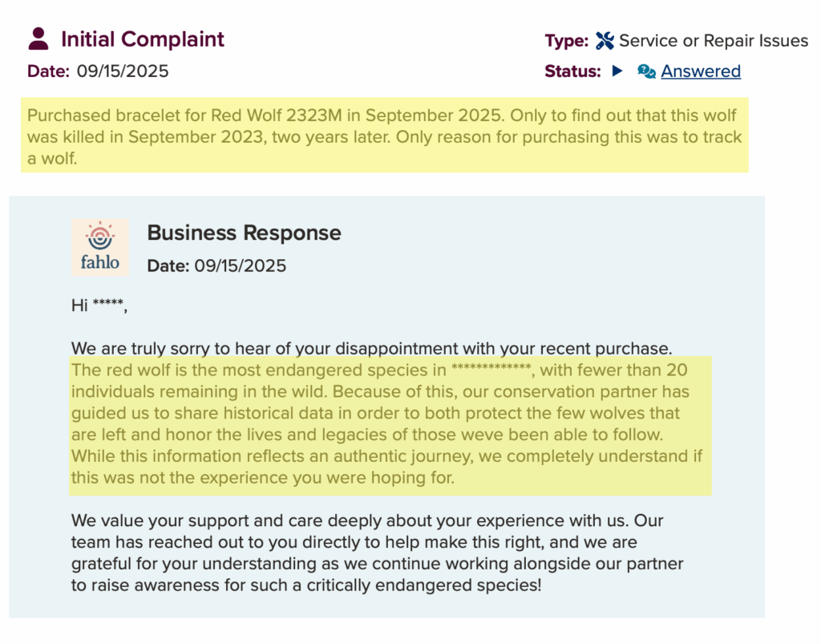Click the person icon beside Initial Complaint
The height and width of the screenshot is (644, 821).
[38, 38]
